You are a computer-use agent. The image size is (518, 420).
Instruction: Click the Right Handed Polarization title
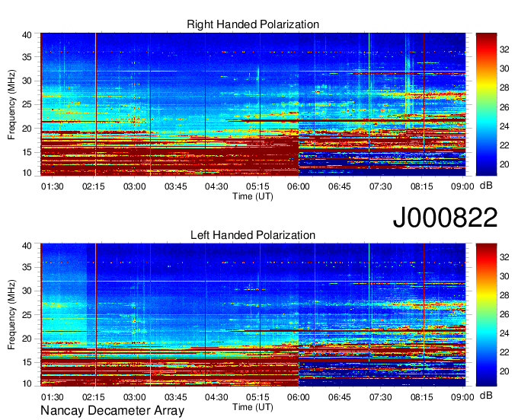point(253,24)
